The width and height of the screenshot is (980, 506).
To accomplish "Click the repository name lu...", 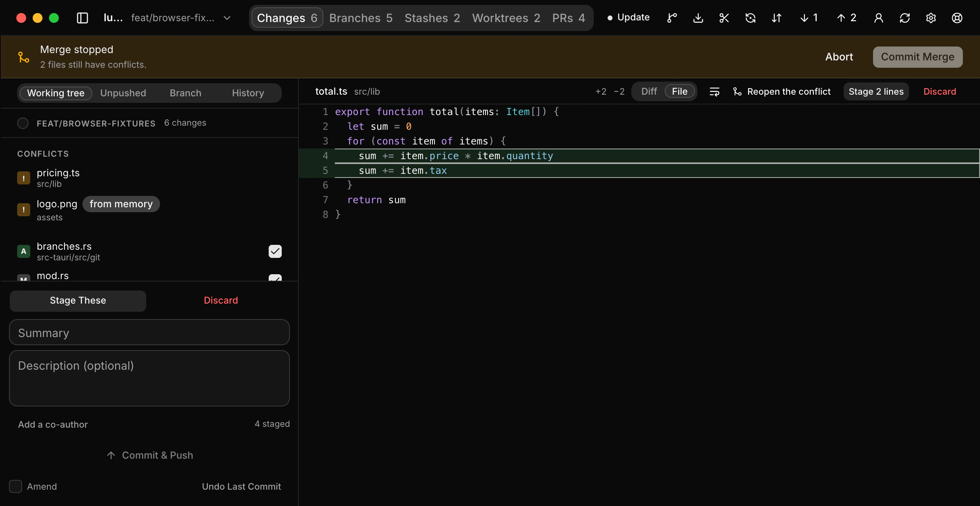I will 113,18.
